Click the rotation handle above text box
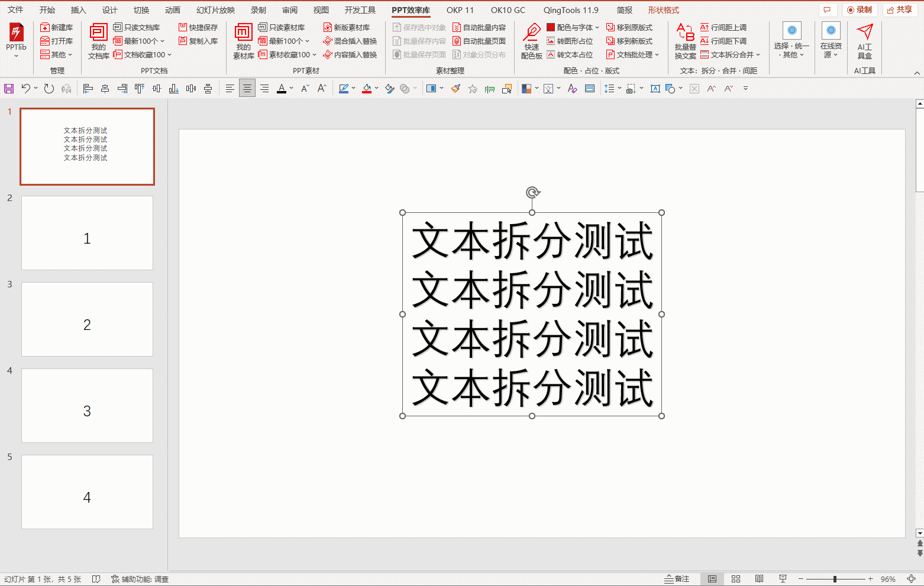This screenshot has width=924, height=586. pyautogui.click(x=532, y=193)
